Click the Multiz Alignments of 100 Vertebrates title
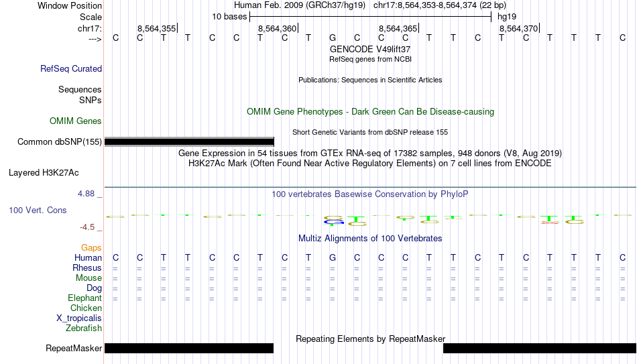637x364 pixels. point(370,239)
